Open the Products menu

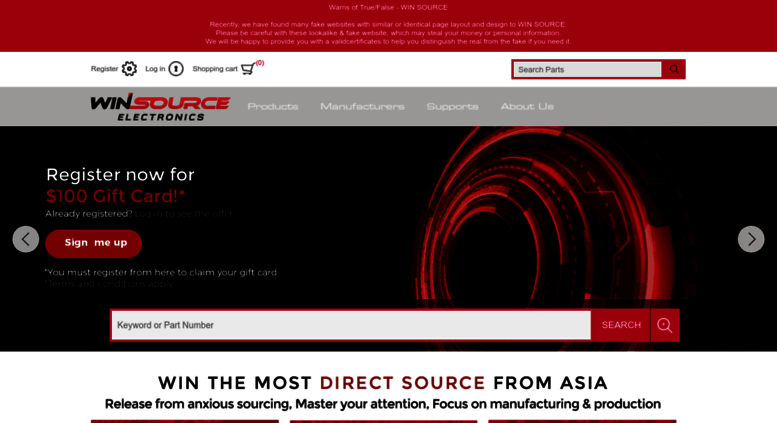[x=273, y=106]
